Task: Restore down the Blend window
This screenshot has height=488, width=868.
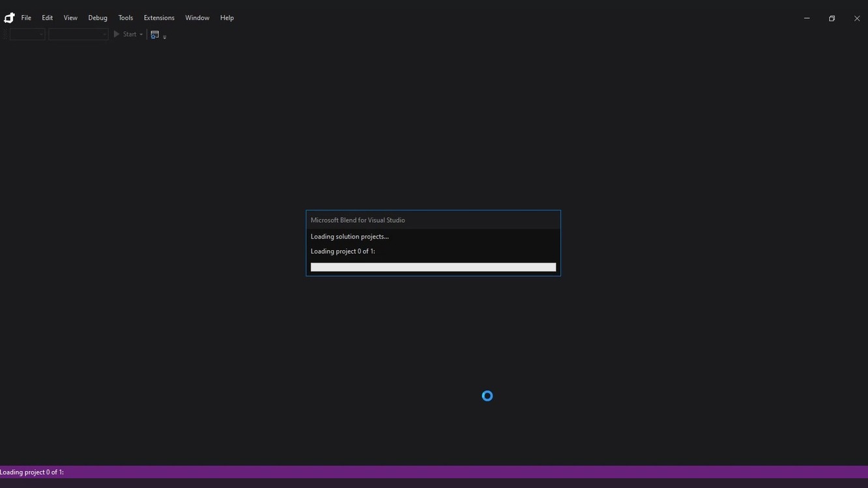Action: click(x=832, y=18)
